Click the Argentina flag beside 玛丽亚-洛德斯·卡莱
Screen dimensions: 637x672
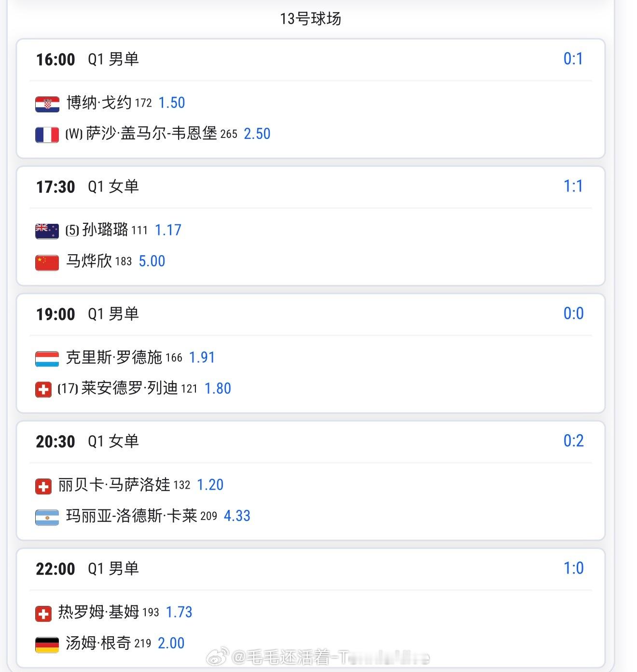tap(47, 517)
